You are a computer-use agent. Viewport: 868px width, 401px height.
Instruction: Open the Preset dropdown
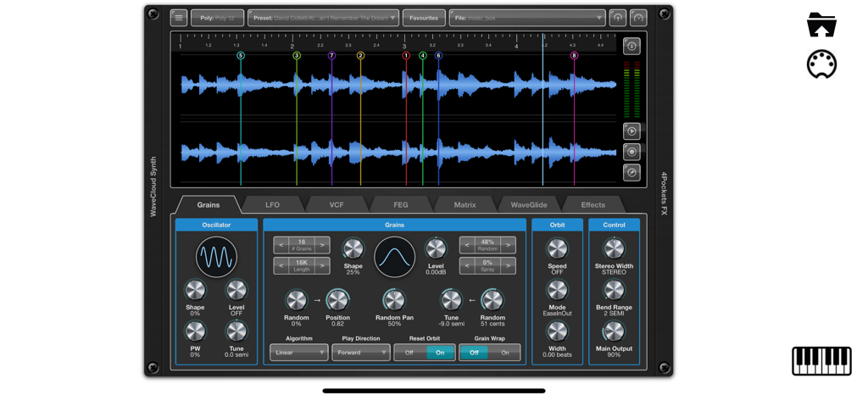[323, 18]
